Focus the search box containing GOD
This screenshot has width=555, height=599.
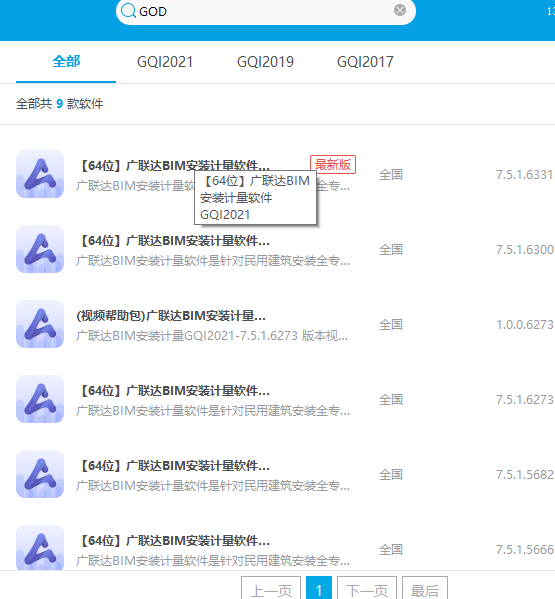point(265,11)
